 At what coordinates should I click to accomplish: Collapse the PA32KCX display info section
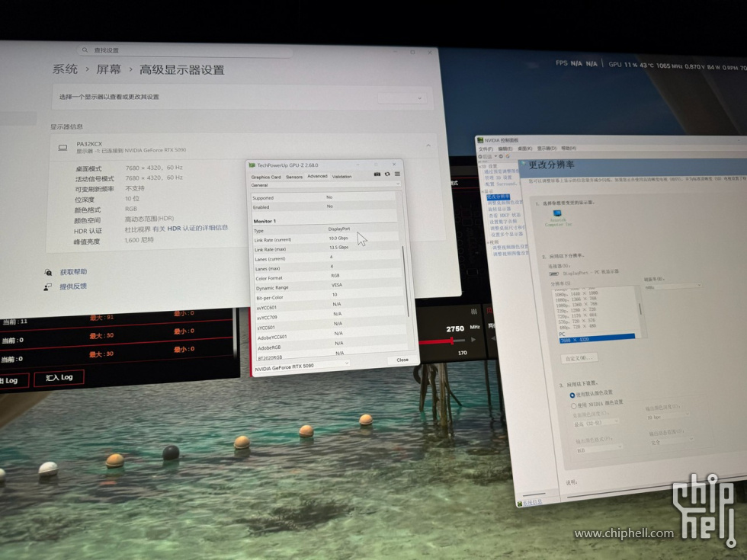pyautogui.click(x=428, y=146)
